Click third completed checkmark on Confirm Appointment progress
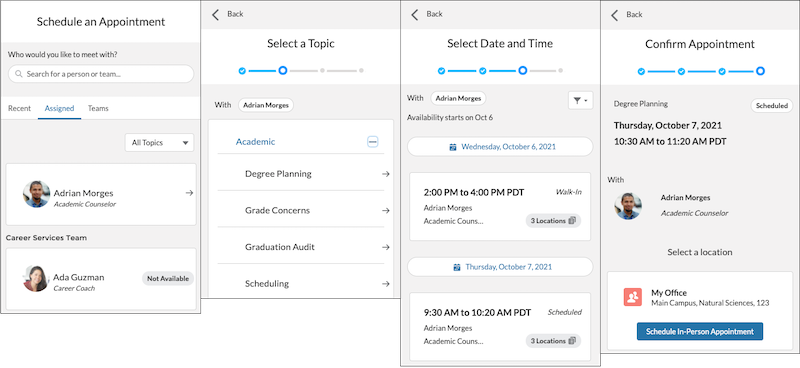The image size is (800, 368). 722,71
